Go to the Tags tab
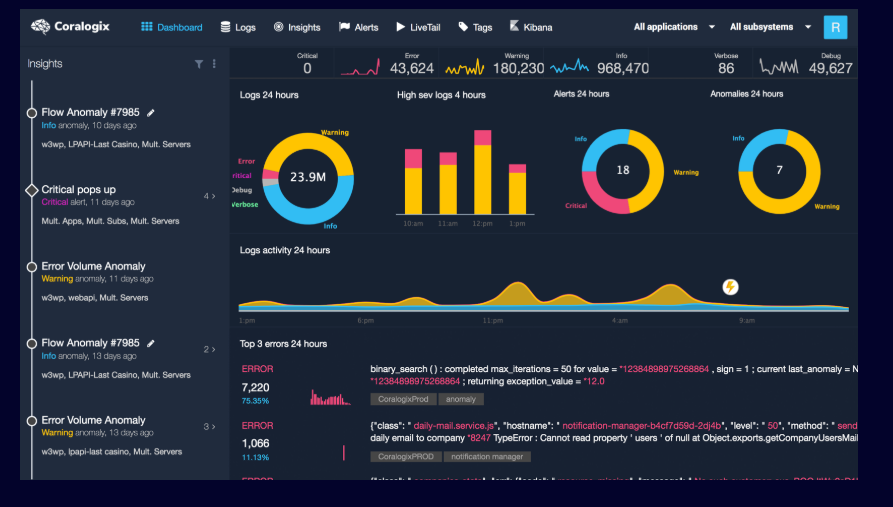The image size is (893, 507). (475, 27)
